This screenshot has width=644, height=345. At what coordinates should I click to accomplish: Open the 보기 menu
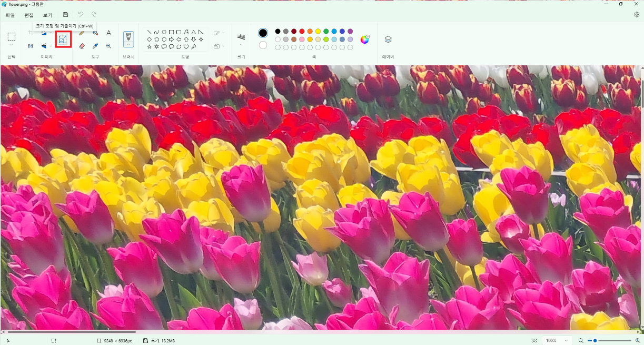click(47, 15)
